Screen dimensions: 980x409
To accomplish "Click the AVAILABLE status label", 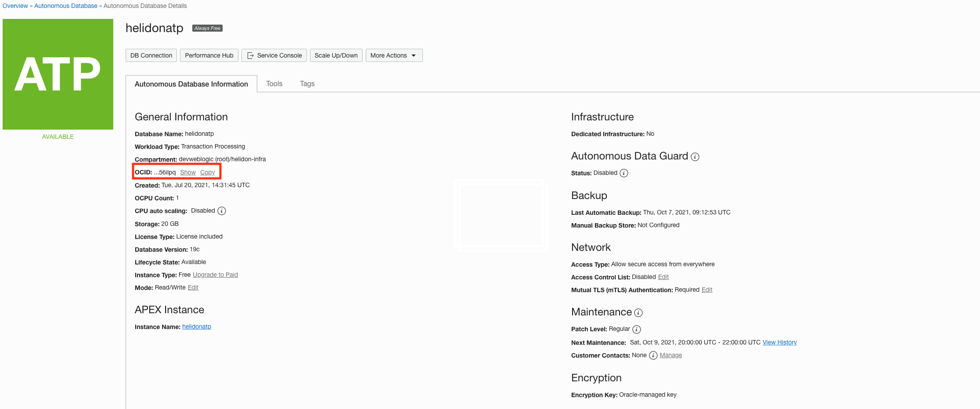I will coord(58,137).
